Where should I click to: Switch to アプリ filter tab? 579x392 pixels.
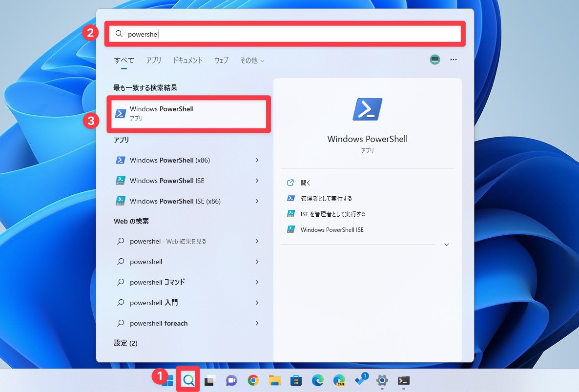(x=154, y=60)
